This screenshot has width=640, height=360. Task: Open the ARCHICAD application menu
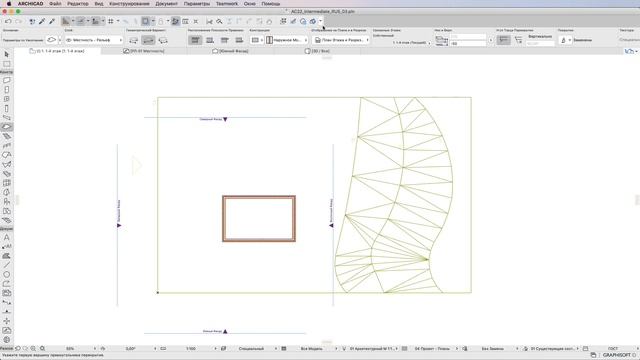(x=30, y=4)
